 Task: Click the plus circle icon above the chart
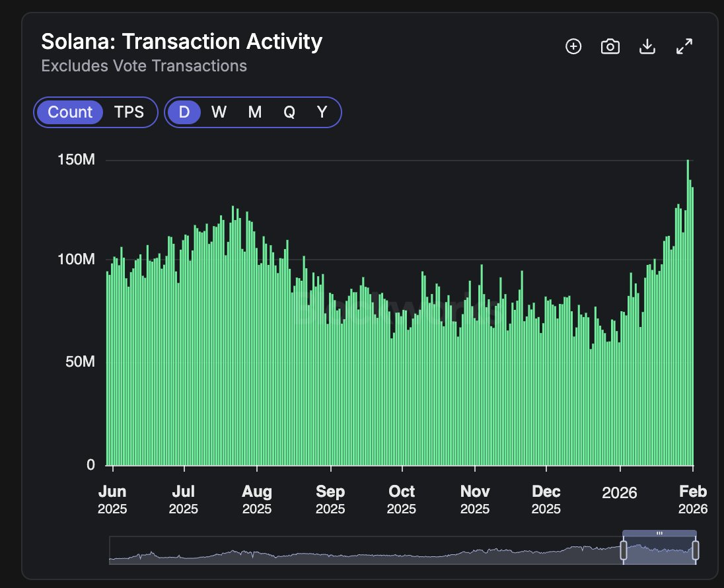(x=573, y=46)
